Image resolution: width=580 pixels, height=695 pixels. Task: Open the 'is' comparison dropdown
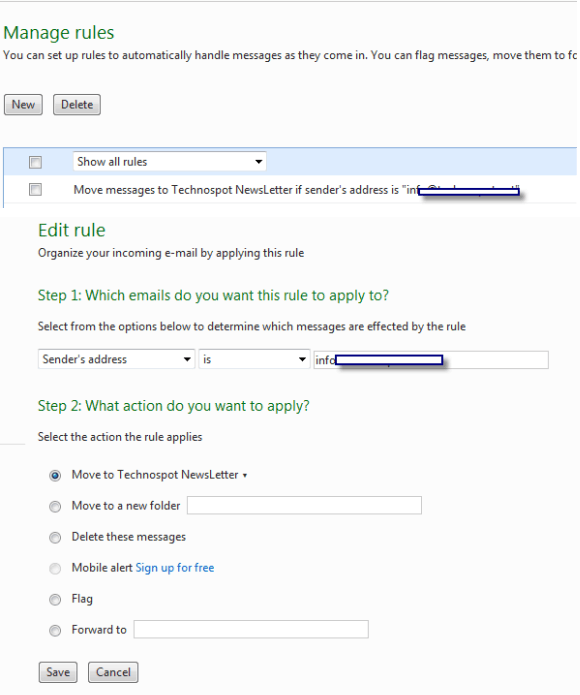tap(254, 359)
